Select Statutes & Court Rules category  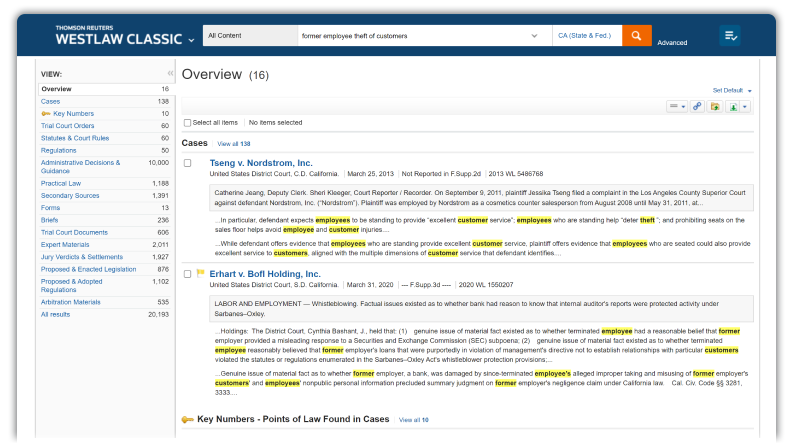tap(77, 138)
